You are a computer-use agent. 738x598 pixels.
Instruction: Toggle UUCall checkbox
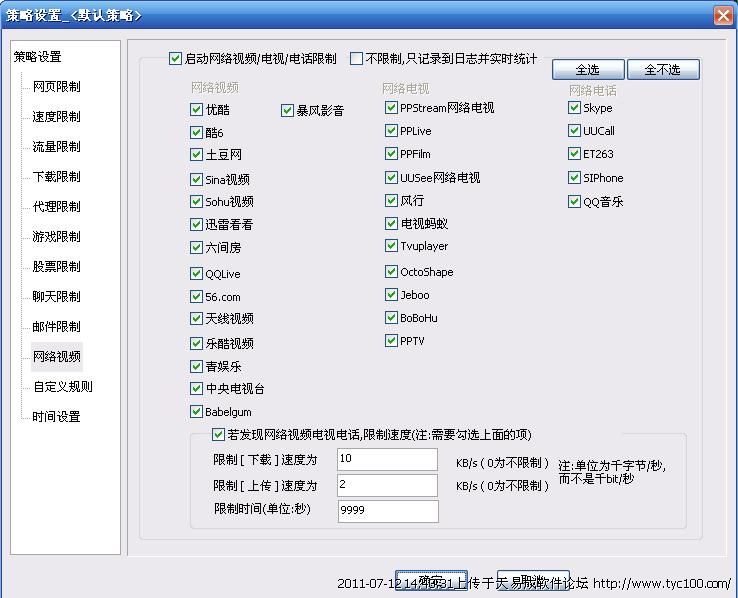tap(574, 131)
